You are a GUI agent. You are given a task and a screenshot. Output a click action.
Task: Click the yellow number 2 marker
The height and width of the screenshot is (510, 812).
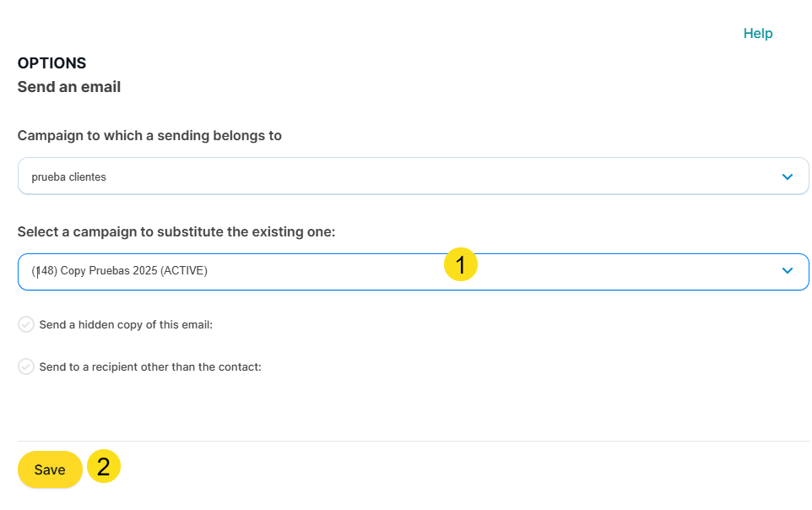coord(104,467)
